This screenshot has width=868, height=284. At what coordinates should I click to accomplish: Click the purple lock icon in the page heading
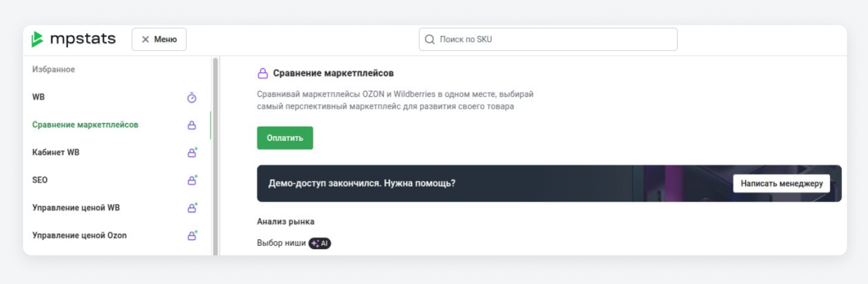pos(262,73)
